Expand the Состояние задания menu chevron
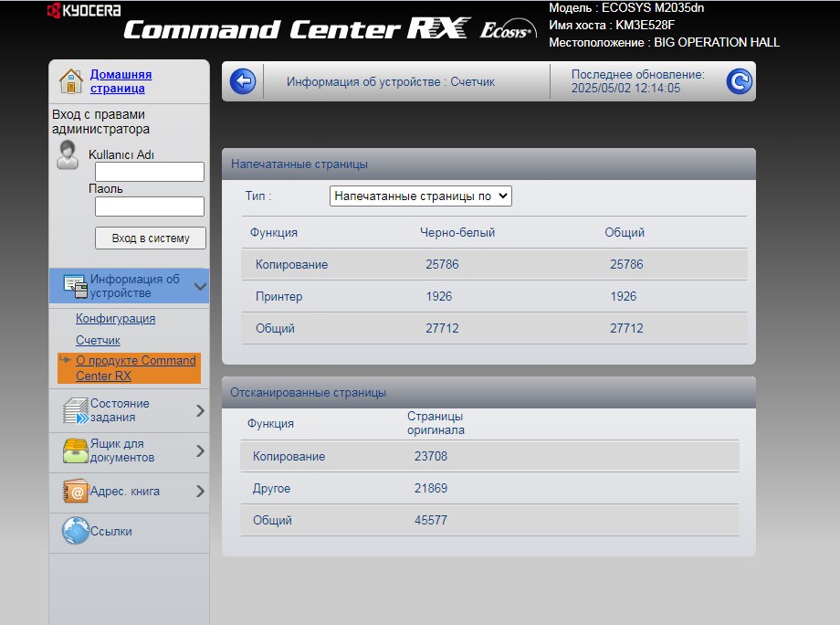The image size is (840, 625). [200, 410]
